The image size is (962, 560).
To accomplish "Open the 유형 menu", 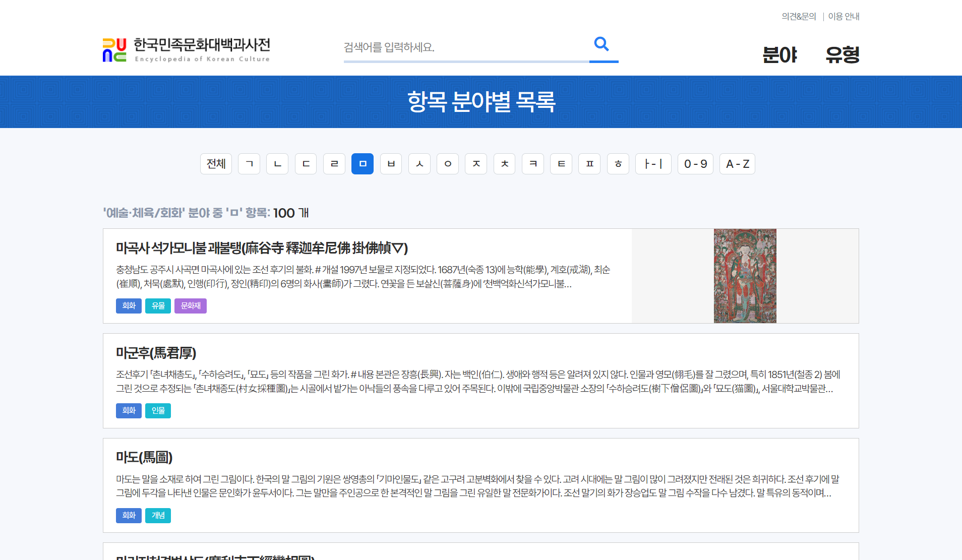I will tap(842, 55).
